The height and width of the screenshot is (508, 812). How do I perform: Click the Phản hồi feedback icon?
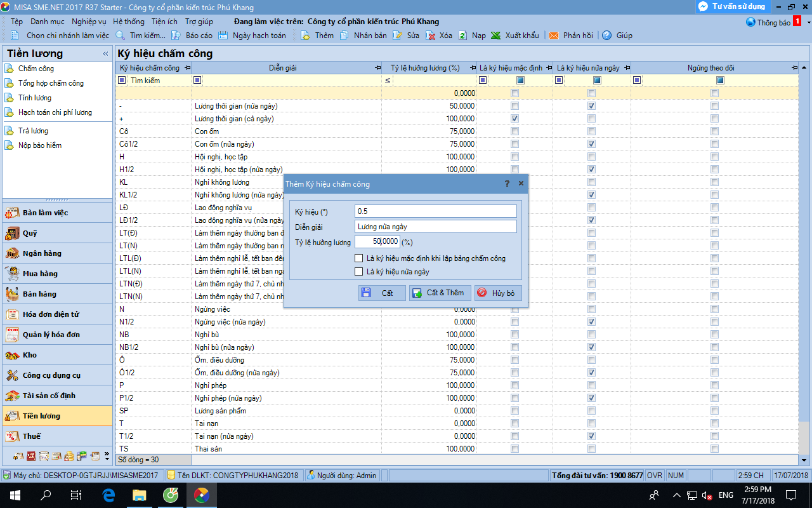pos(554,36)
